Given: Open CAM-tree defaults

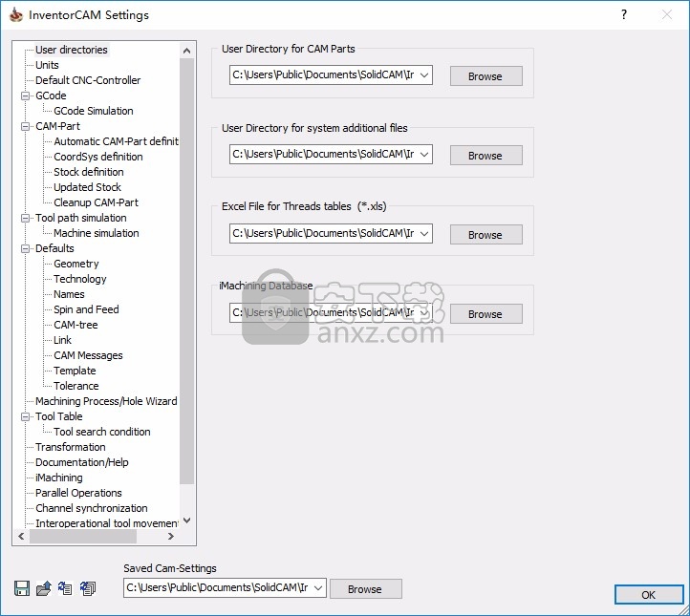Looking at the screenshot, I should coord(75,325).
